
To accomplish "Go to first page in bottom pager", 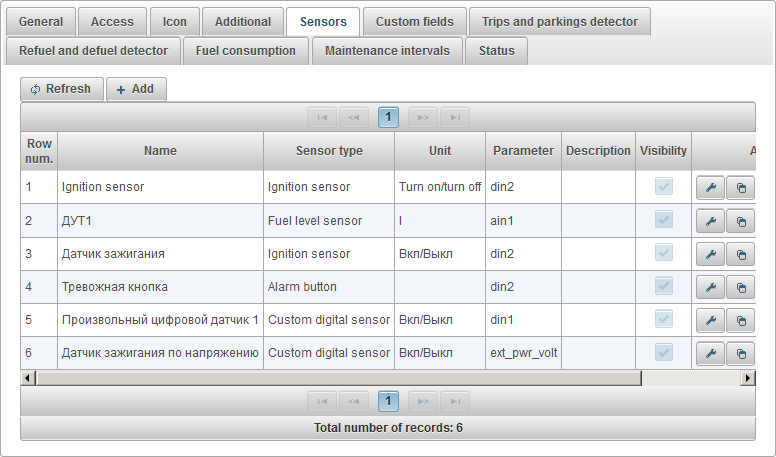I will [322, 402].
